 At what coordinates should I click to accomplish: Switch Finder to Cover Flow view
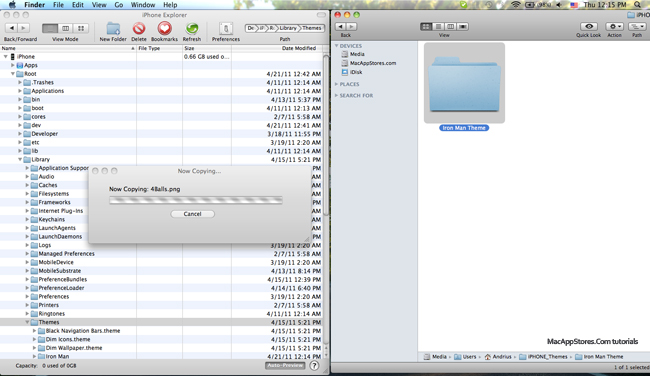point(463,27)
